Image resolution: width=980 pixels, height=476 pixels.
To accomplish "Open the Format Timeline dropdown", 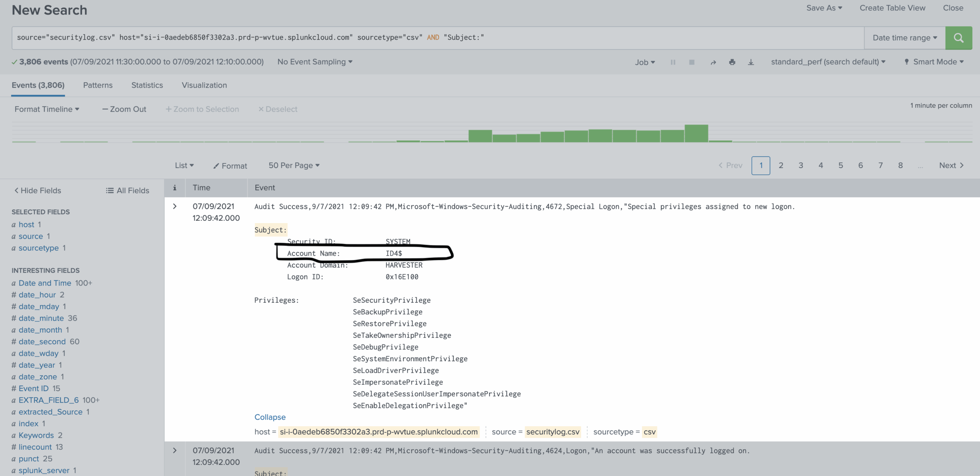I will [46, 109].
